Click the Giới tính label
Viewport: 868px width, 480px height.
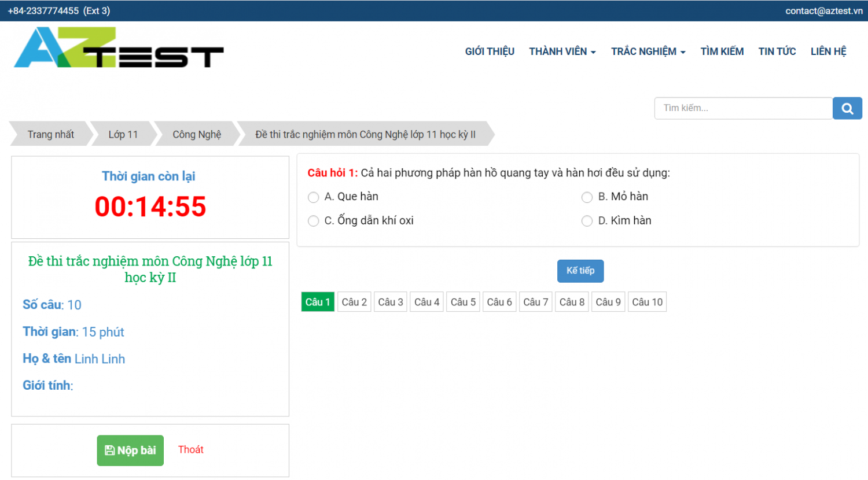coord(48,386)
